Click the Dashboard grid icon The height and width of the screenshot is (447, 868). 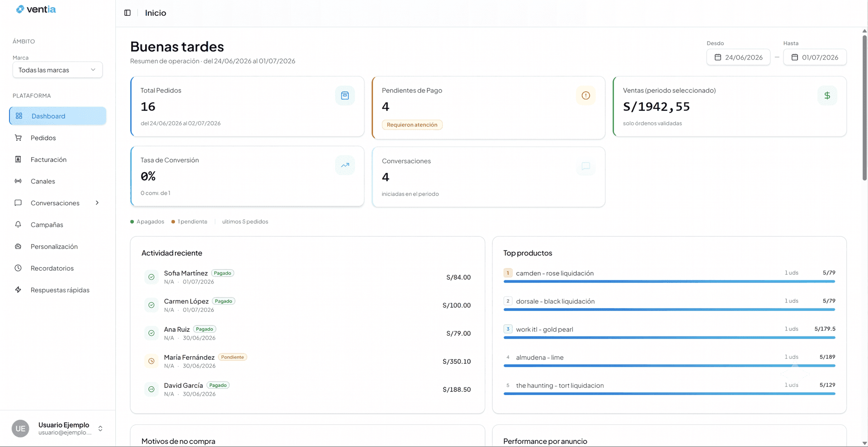coord(19,116)
